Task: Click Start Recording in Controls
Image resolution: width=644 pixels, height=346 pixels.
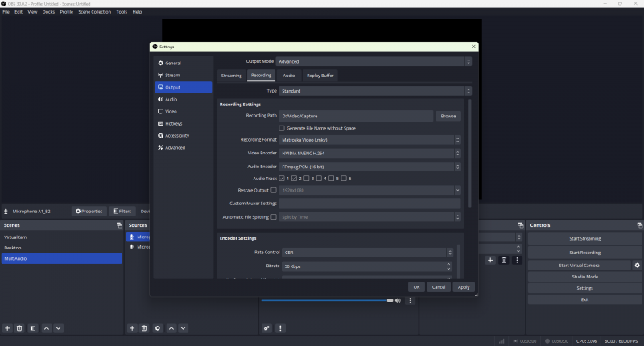Action: coord(584,253)
